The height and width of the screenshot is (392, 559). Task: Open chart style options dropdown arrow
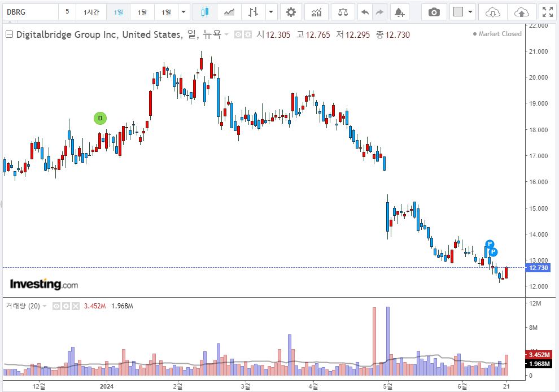271,12
